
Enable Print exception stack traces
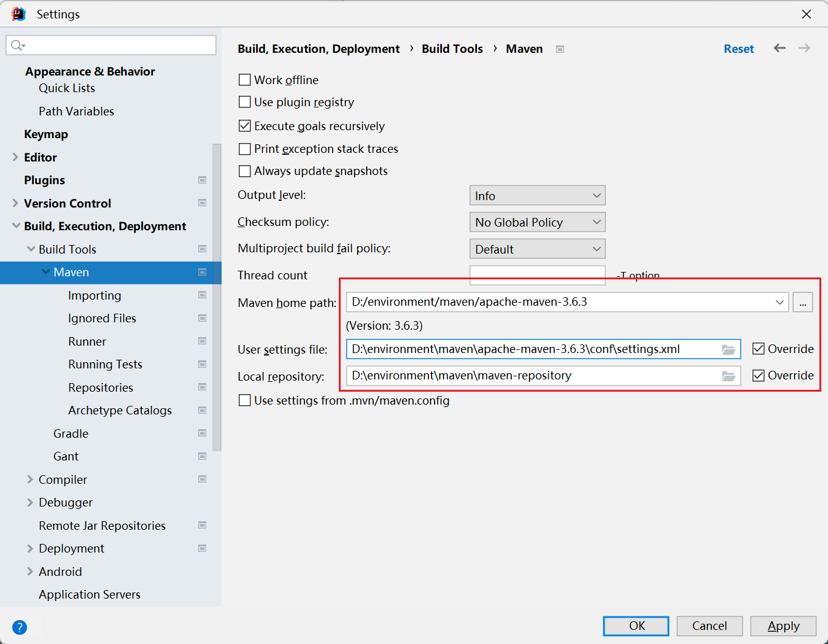pos(244,149)
